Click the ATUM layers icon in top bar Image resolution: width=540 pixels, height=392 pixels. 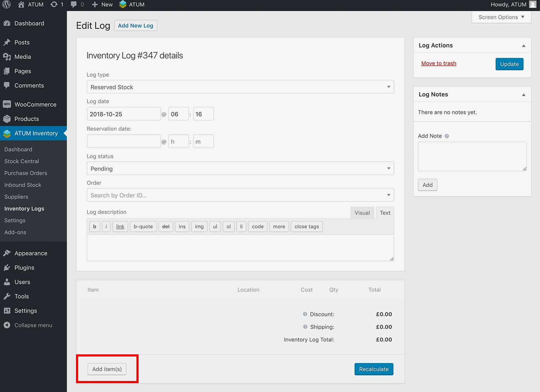click(123, 5)
